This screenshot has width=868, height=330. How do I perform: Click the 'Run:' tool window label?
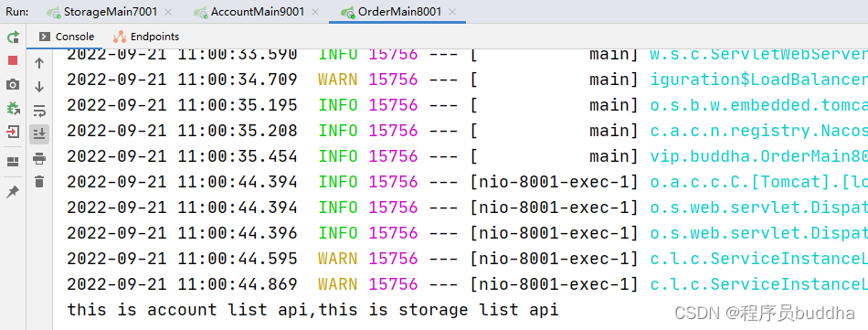[x=17, y=12]
